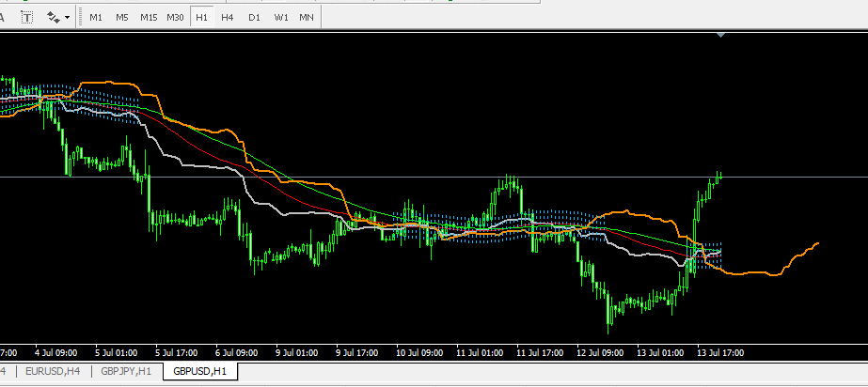Click the '4 Jul 09:00' time label
This screenshot has height=387, width=868.
(x=55, y=353)
